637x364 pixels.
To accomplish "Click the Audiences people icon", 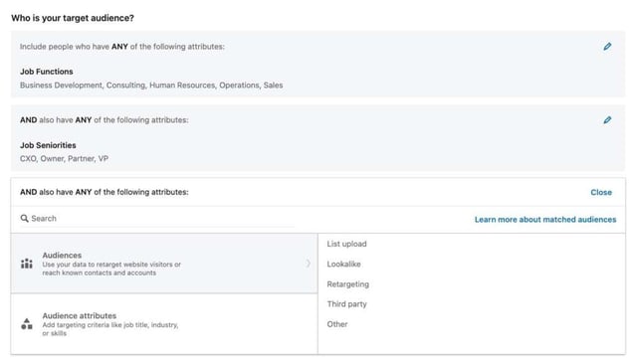I will click(x=27, y=264).
